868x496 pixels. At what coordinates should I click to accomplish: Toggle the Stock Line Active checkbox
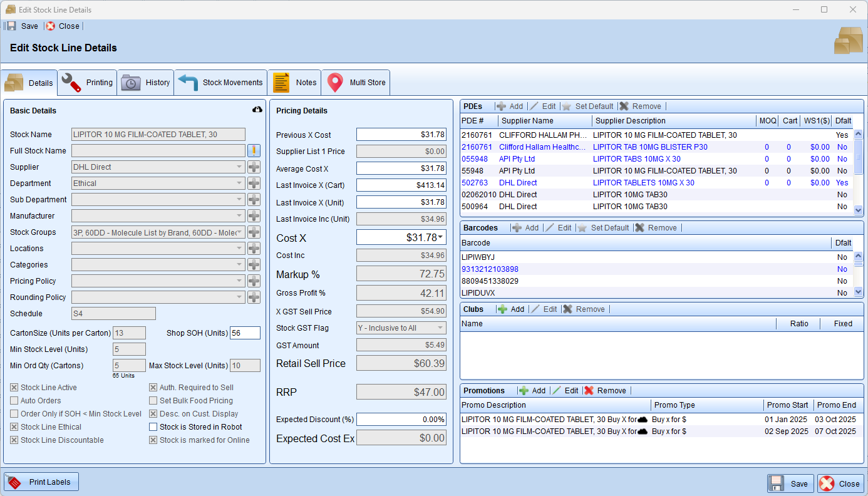tap(14, 388)
